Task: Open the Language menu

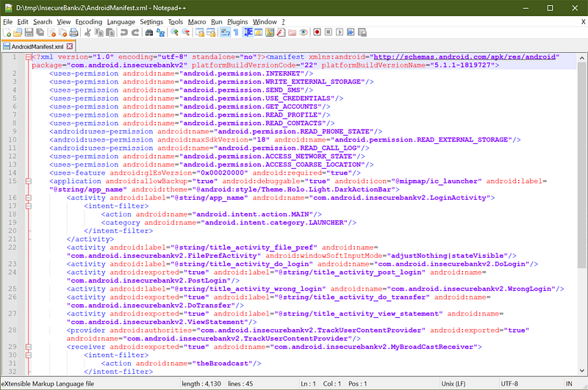Action: 121,22
